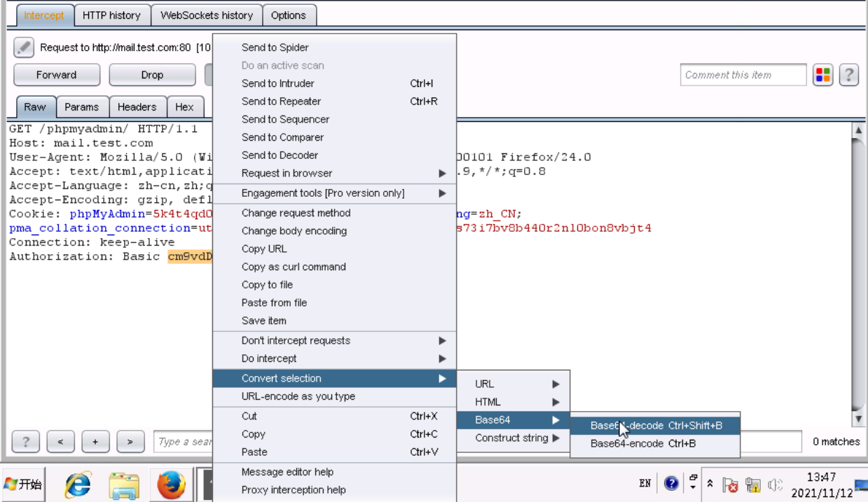Click the Comment this item field
The height and width of the screenshot is (502, 868).
tap(743, 75)
